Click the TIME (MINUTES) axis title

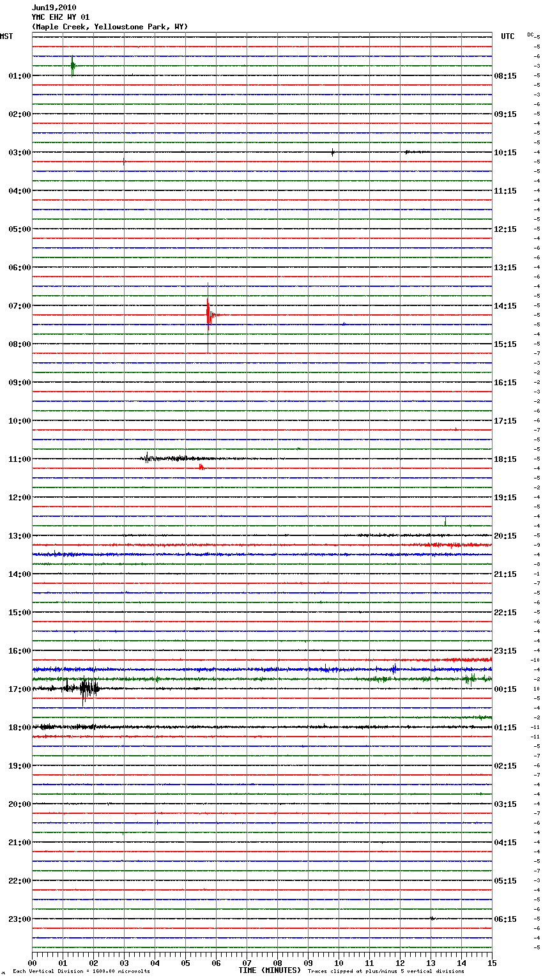click(270, 970)
